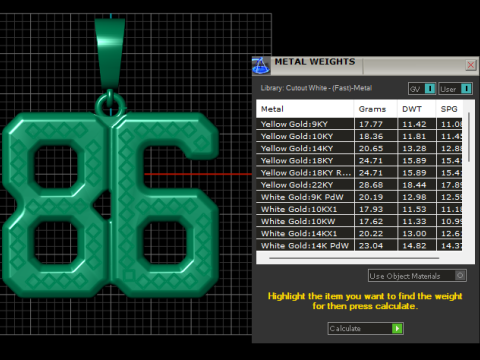Click the DWT column header
Screen dimensions: 480x360
point(416,109)
